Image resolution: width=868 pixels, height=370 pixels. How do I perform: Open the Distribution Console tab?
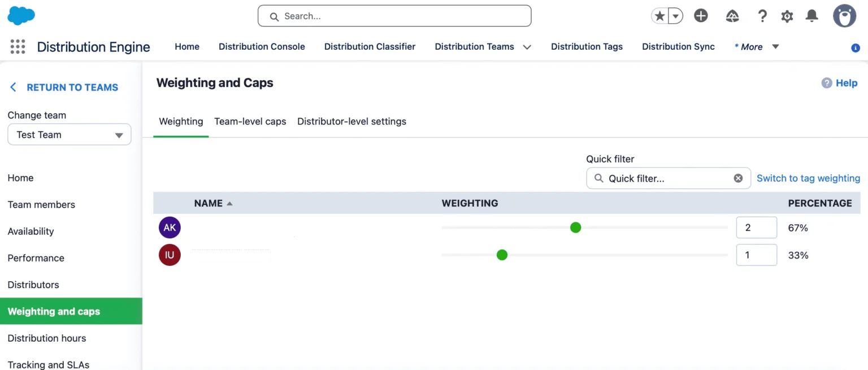tap(262, 47)
